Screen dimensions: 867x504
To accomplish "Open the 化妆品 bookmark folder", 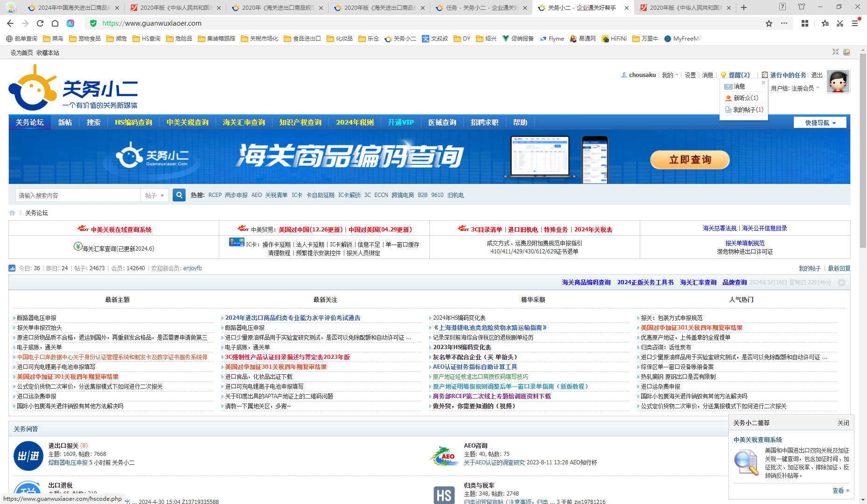I will tap(340, 39).
